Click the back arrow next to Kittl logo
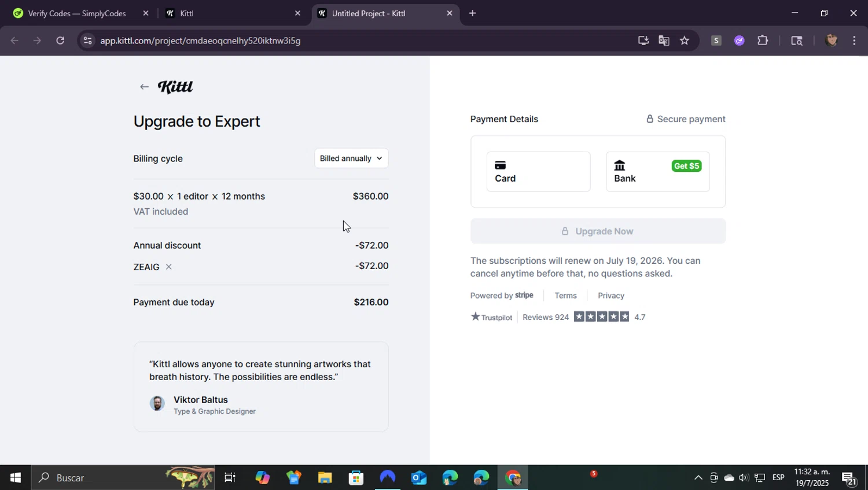 (144, 87)
